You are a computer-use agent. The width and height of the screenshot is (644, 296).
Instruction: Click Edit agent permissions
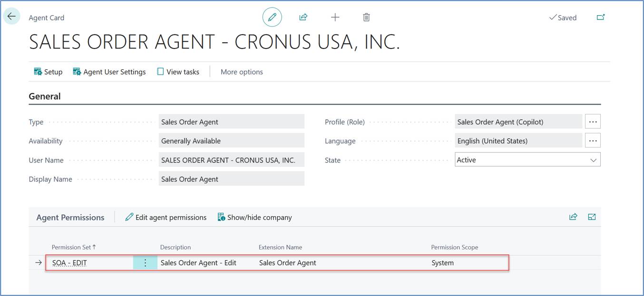[x=166, y=217]
